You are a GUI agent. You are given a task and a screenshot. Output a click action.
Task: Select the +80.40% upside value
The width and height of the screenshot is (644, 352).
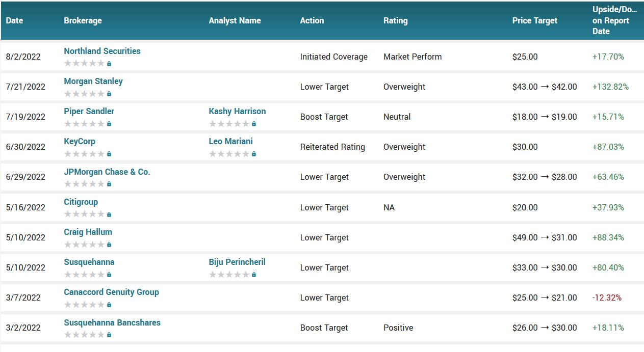point(608,267)
